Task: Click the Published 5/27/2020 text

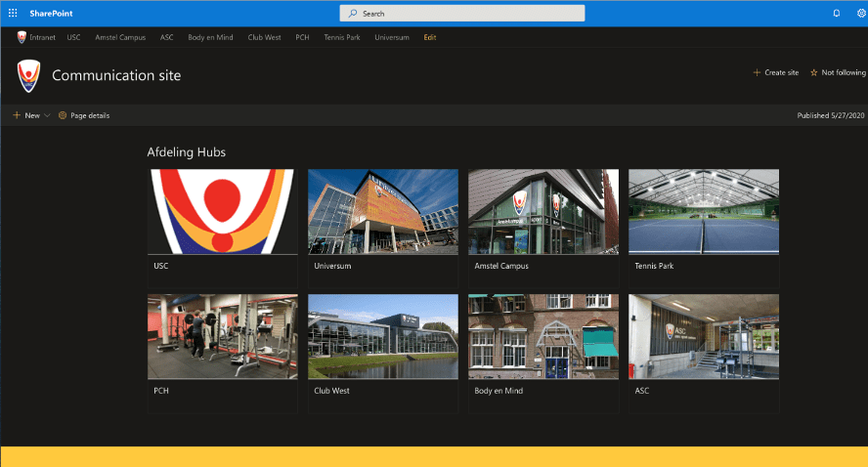Action: click(x=830, y=115)
